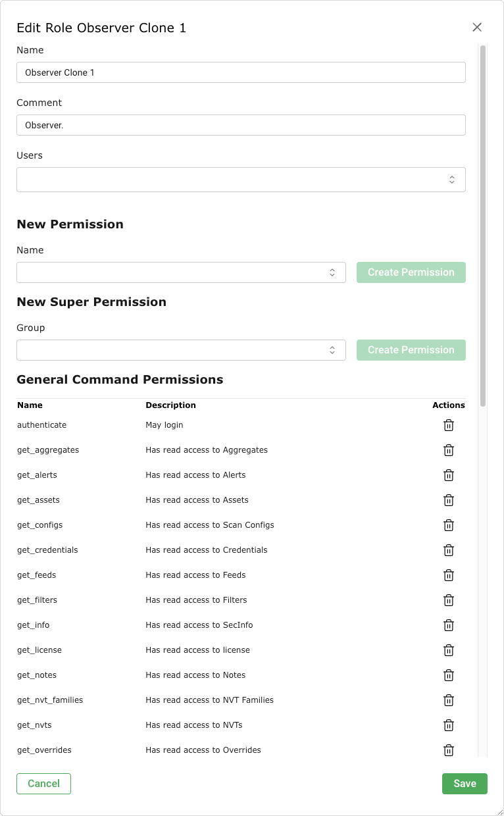The height and width of the screenshot is (816, 504).
Task: Close the Edit Role dialog
Action: click(x=477, y=27)
